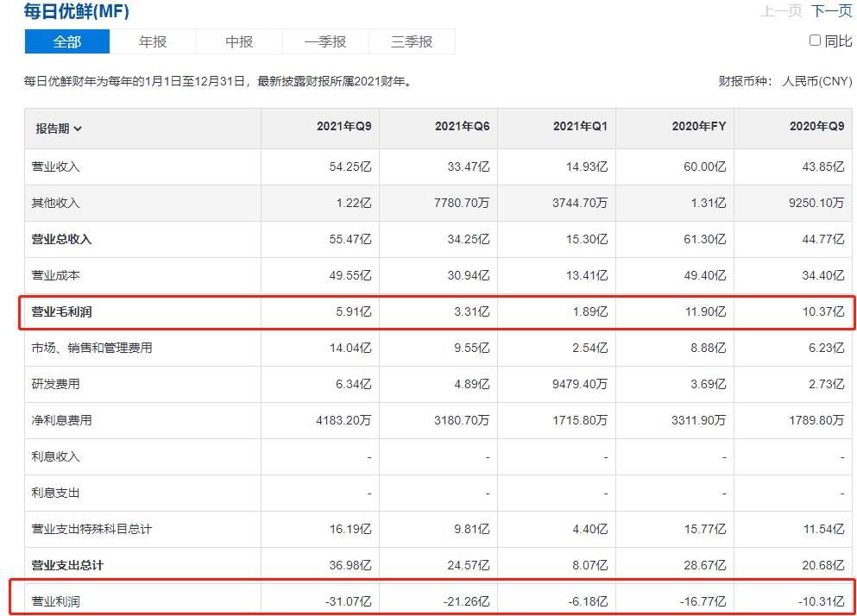The height and width of the screenshot is (616, 857).
Task: Select the 营业支出总计 row label
Action: (67, 565)
